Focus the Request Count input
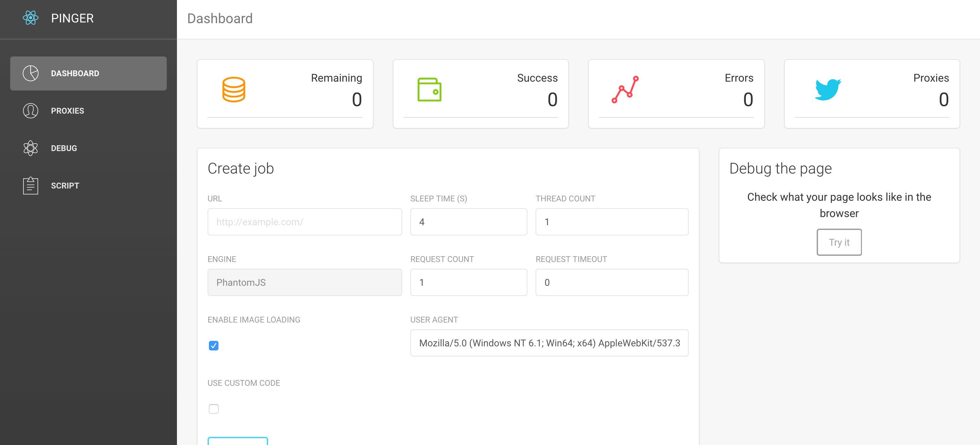The image size is (980, 445). pos(468,282)
